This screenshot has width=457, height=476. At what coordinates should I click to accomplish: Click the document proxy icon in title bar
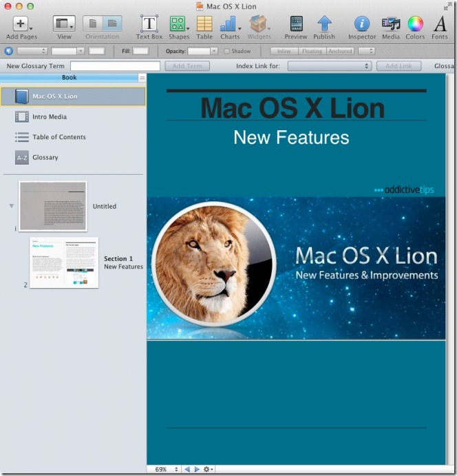199,6
